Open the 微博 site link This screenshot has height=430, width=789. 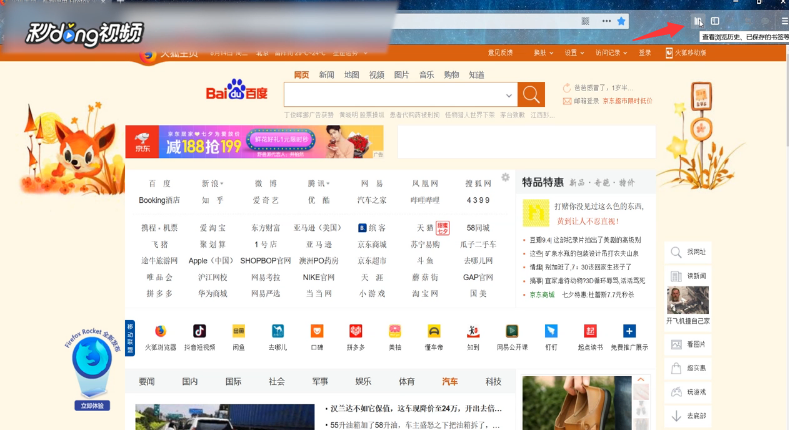(x=266, y=184)
